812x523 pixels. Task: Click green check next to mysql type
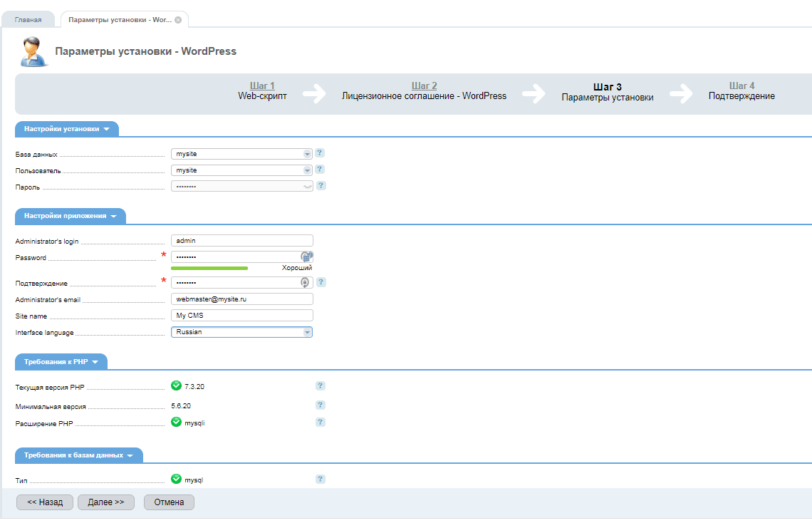176,479
